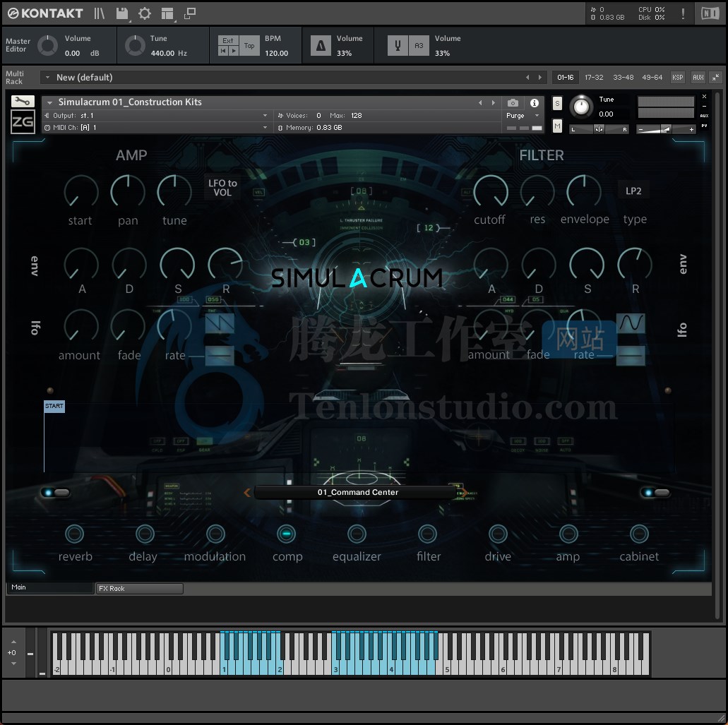Viewport: 728px width, 725px height.
Task: Click the AUX button
Action: coord(698,78)
